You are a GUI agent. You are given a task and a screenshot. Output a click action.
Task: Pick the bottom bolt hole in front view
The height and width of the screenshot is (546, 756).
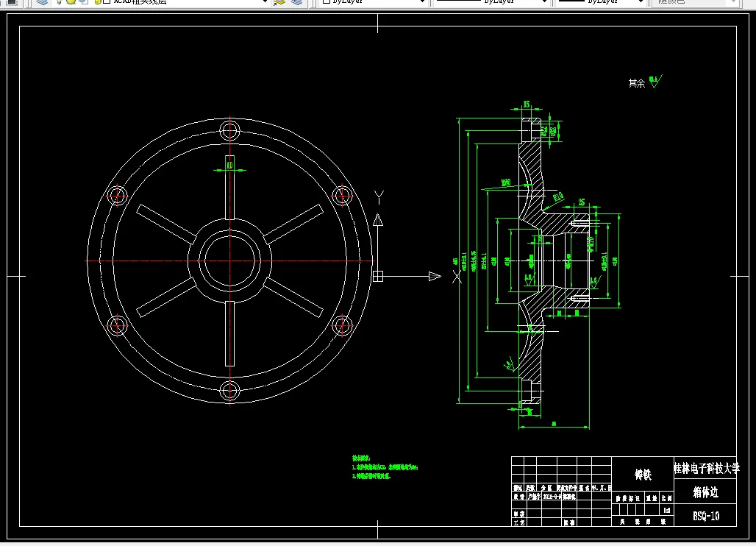click(229, 391)
